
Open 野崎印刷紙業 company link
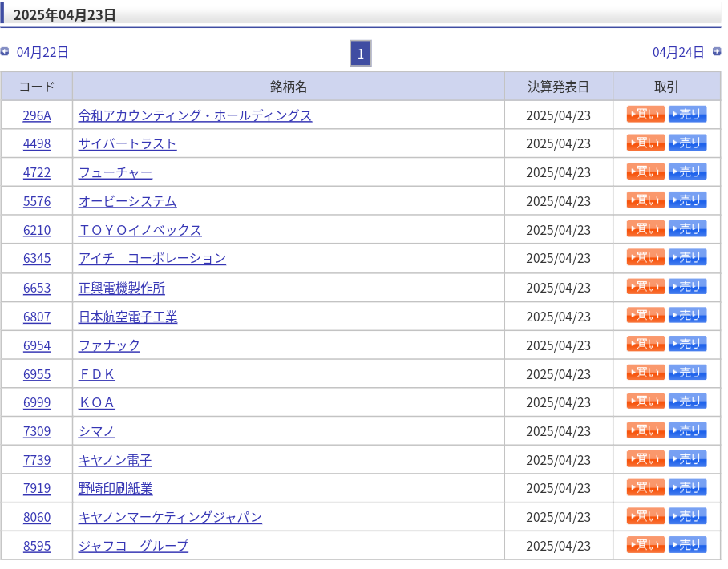click(115, 489)
